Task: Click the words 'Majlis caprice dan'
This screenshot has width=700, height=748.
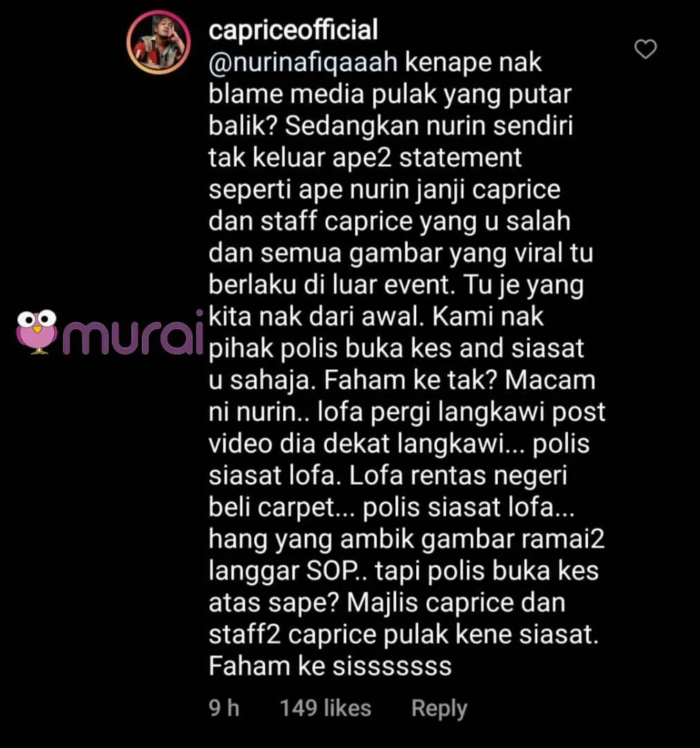Action: (456, 603)
